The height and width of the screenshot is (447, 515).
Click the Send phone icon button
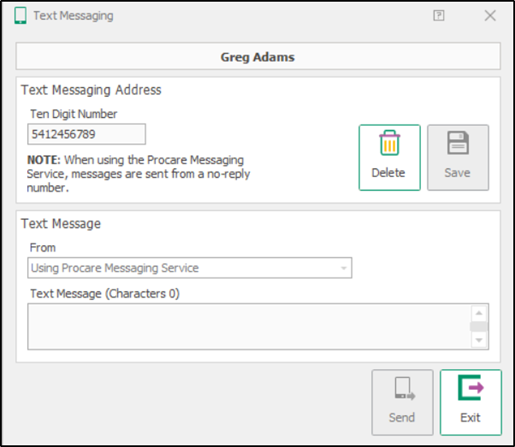[x=402, y=402]
